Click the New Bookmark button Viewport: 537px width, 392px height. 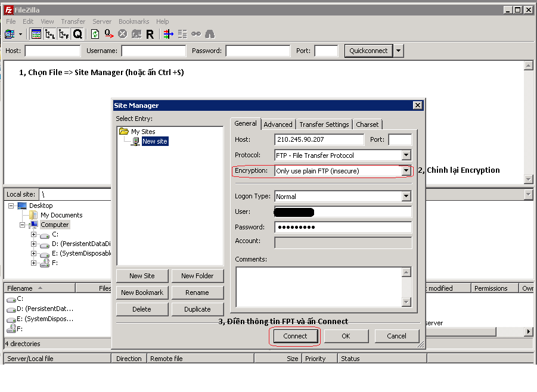pos(142,293)
